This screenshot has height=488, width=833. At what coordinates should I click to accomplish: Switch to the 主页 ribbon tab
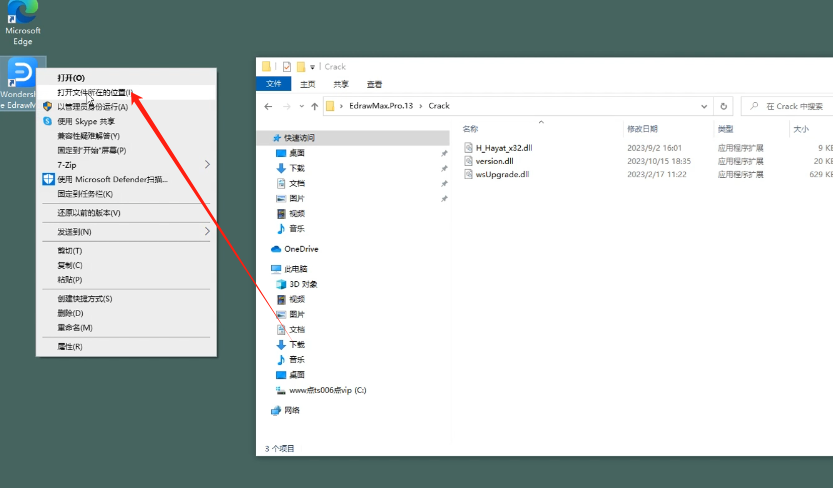pyautogui.click(x=308, y=84)
